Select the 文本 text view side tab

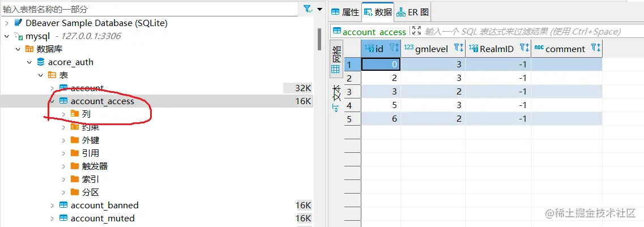[336, 98]
